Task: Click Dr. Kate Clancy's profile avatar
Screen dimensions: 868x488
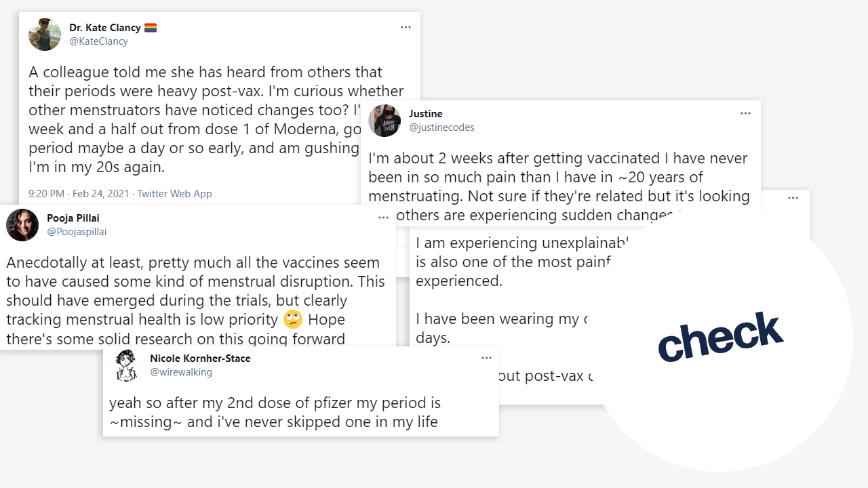Action: [x=45, y=35]
